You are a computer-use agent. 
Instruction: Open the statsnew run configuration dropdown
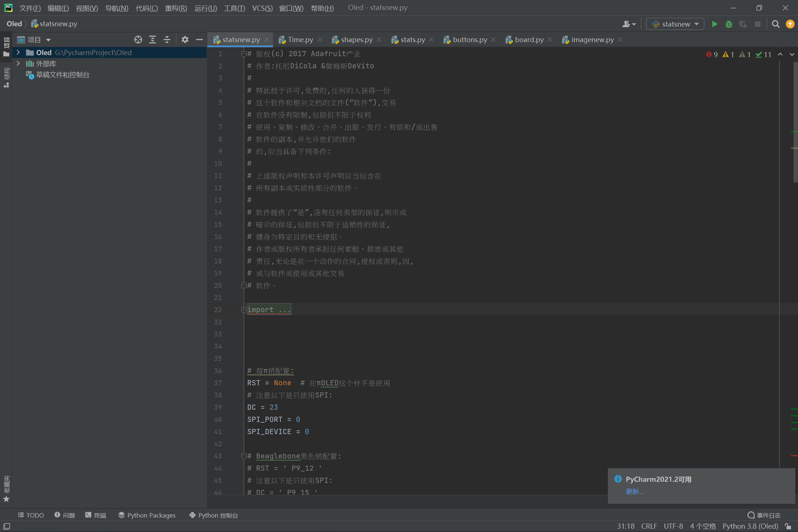point(675,24)
